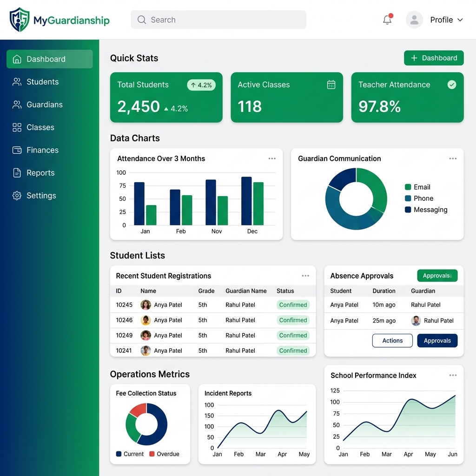This screenshot has width=476, height=476.
Task: Click student ID 10246 cell
Action: coord(124,320)
